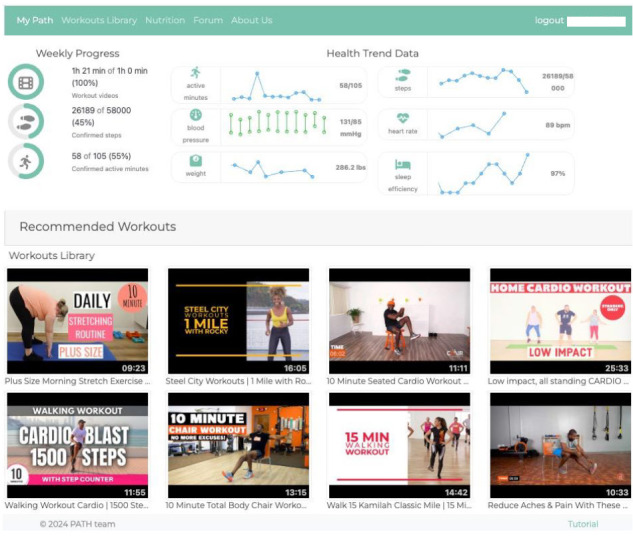Click the steps footprints icon in trends
This screenshot has width=633, height=540.
402,75
